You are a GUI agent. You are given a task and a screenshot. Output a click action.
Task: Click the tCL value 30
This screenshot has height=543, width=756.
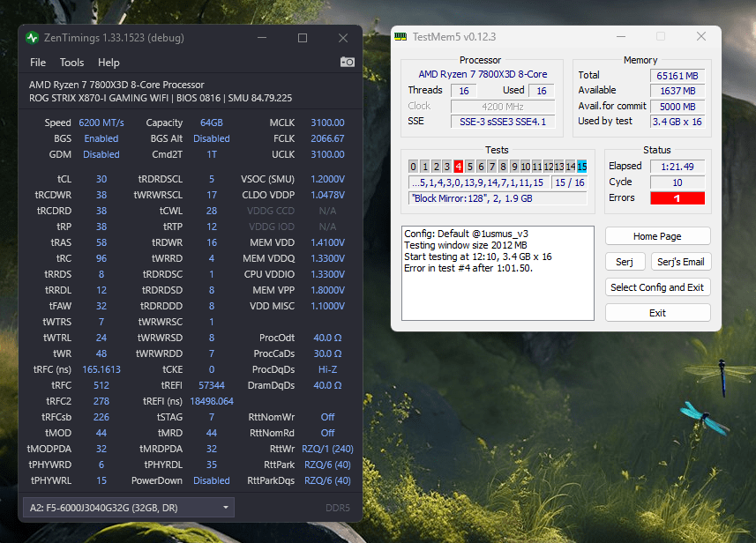click(101, 179)
